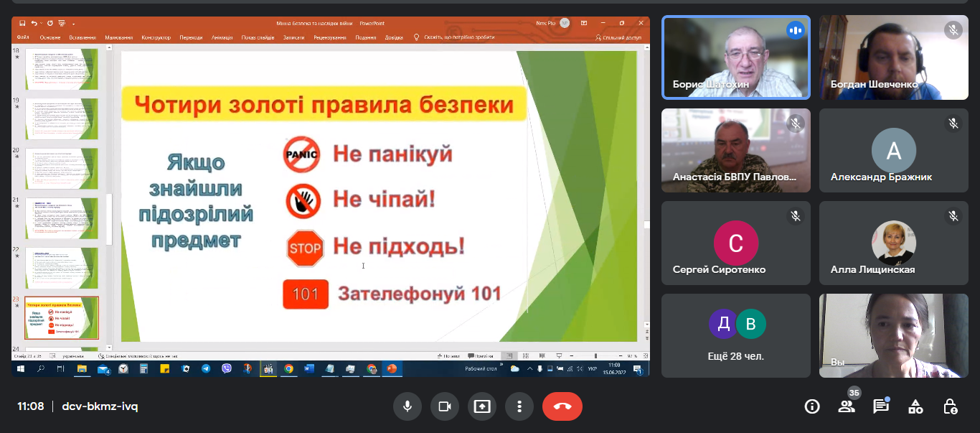Open the chat panel icon
980x433 pixels.
881,407
